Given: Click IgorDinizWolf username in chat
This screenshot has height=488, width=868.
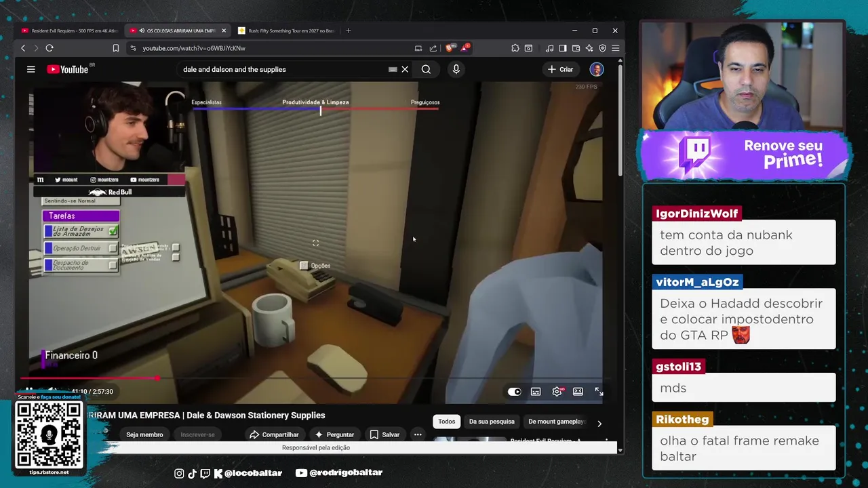Looking at the screenshot, I should [x=696, y=213].
